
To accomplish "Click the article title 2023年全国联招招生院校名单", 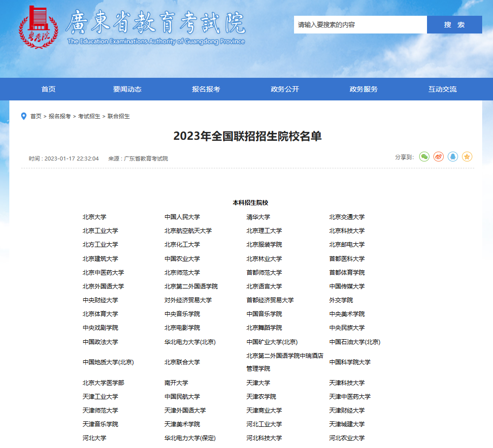I will pyautogui.click(x=247, y=136).
